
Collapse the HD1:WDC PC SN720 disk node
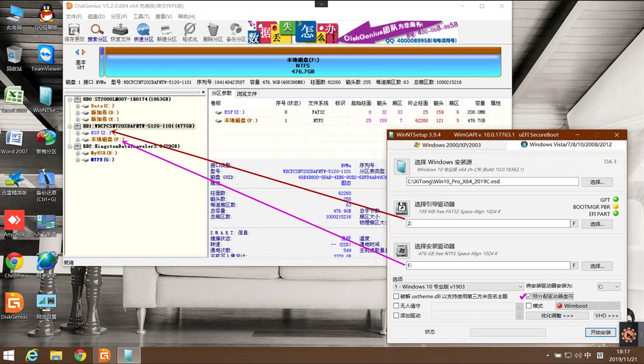[x=70, y=126]
